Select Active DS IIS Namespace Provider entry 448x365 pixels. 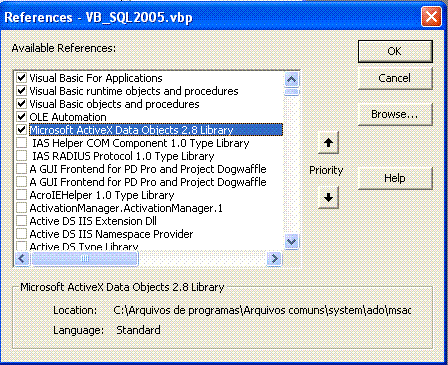pyautogui.click(x=111, y=234)
